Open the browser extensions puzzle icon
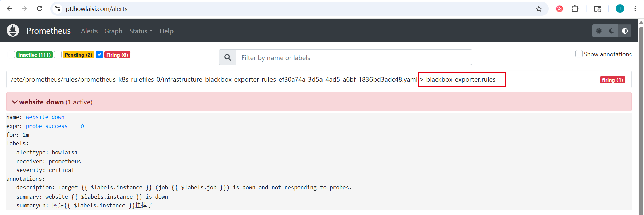The image size is (644, 215). [x=575, y=9]
